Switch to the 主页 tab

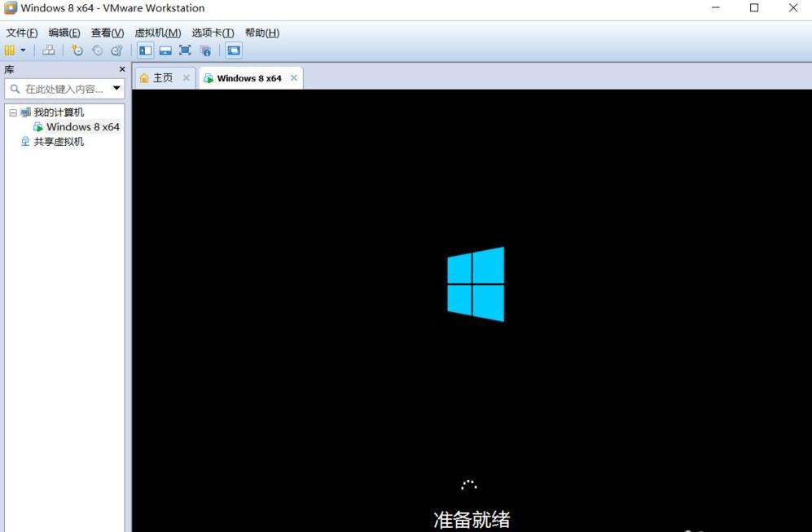160,77
